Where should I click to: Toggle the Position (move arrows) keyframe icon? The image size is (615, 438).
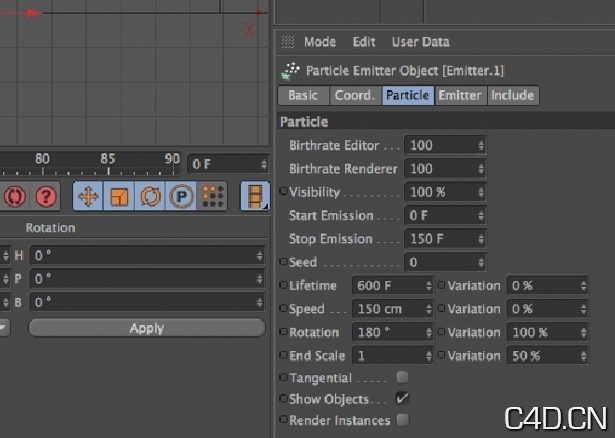[x=88, y=196]
